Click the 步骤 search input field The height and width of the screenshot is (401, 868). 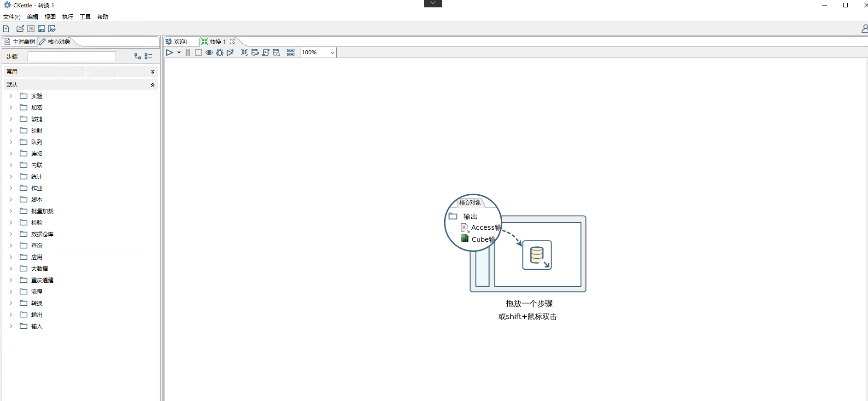[72, 57]
